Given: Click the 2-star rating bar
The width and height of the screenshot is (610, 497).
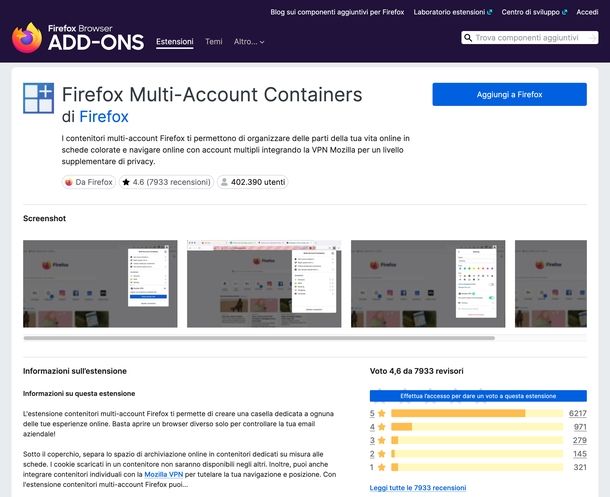Looking at the screenshot, I should 477,454.
